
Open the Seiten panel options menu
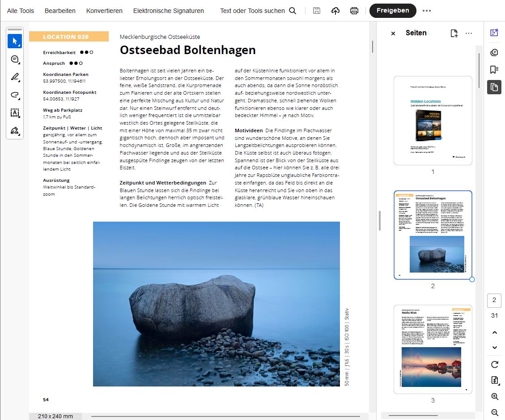pyautogui.click(x=469, y=33)
